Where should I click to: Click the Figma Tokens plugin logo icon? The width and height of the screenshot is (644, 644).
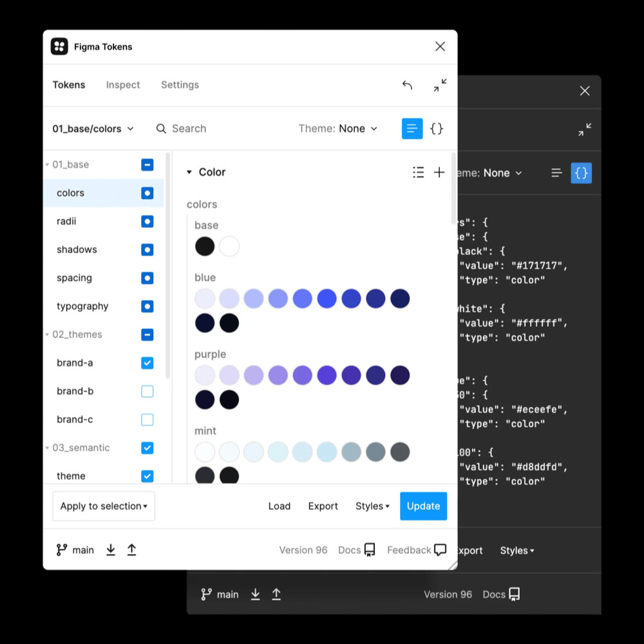(59, 46)
